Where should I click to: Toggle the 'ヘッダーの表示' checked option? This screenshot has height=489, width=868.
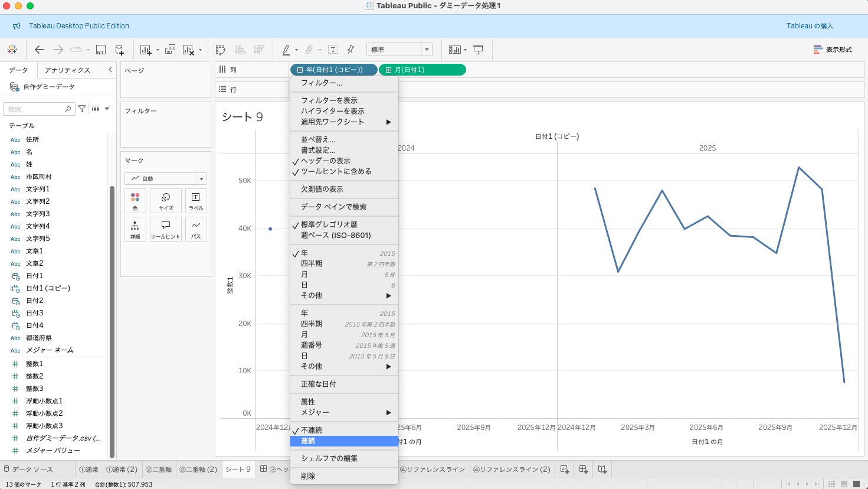(x=325, y=161)
